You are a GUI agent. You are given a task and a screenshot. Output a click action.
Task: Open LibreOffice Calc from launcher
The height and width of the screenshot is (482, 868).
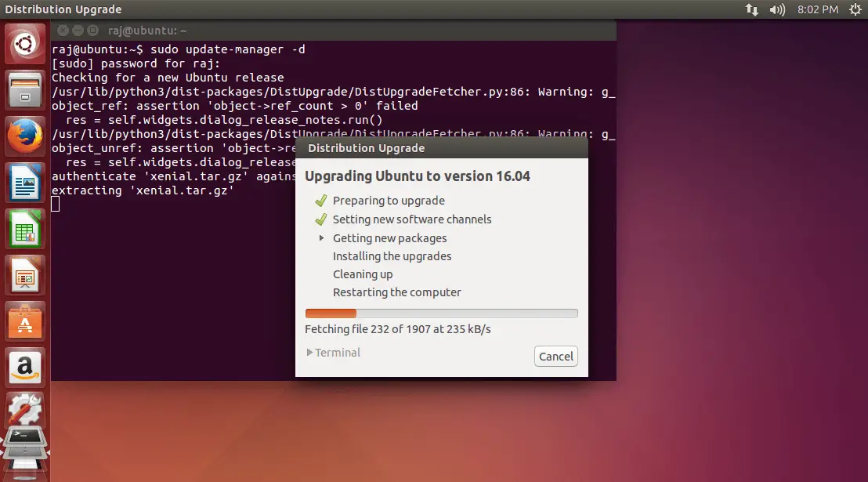[25, 229]
